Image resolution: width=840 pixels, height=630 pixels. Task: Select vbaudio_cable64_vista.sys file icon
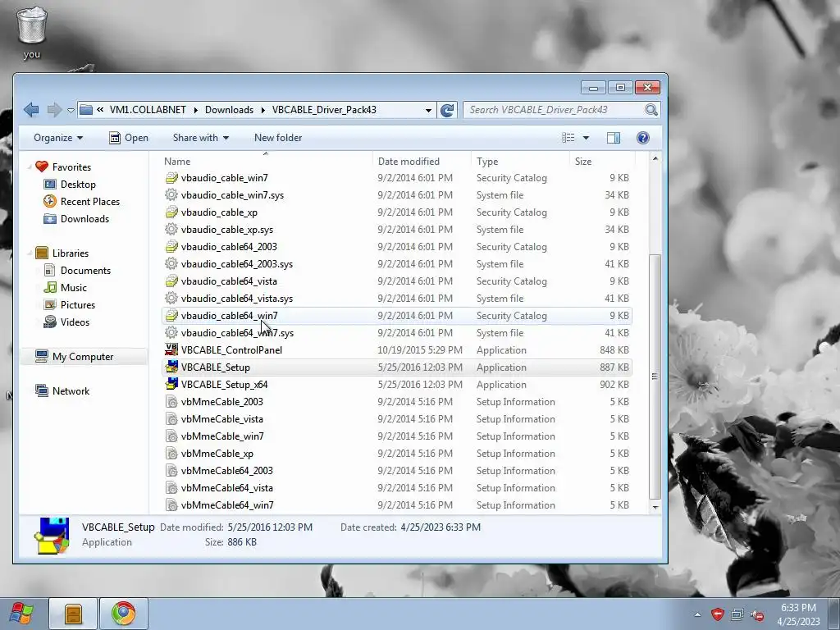click(x=171, y=298)
